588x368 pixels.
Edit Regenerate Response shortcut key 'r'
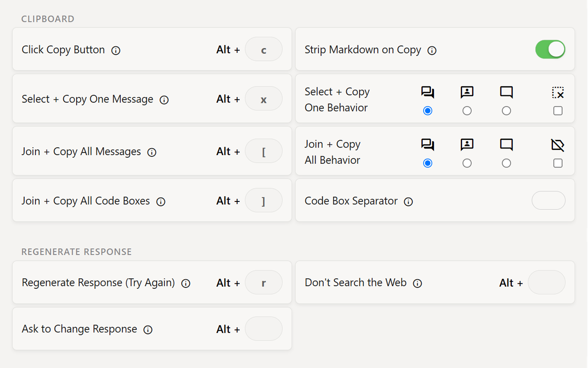264,282
